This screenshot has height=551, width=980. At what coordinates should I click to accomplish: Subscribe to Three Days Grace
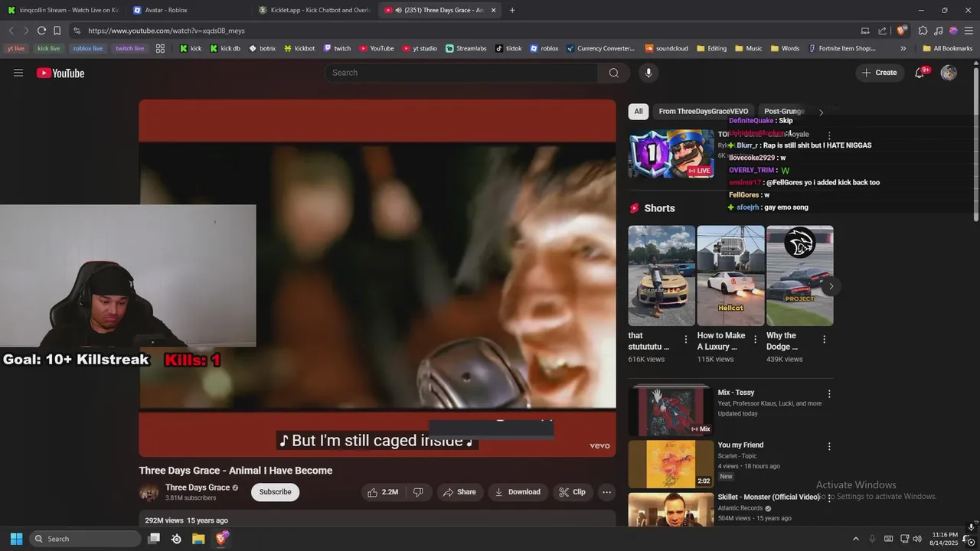tap(275, 492)
